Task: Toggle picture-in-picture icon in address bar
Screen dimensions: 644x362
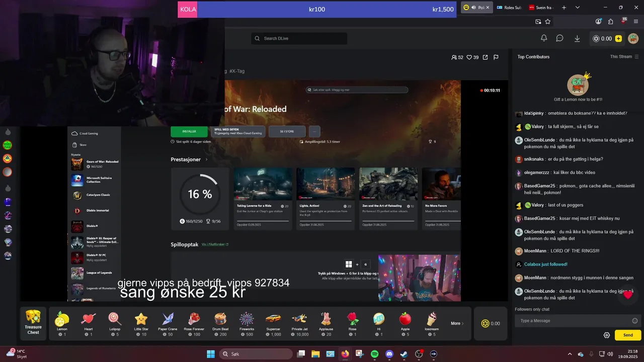Action: pos(538,22)
